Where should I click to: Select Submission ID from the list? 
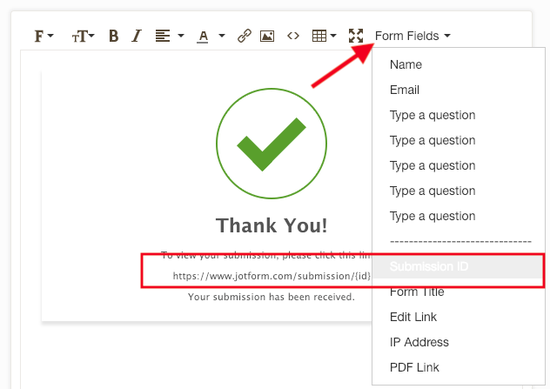point(458,267)
